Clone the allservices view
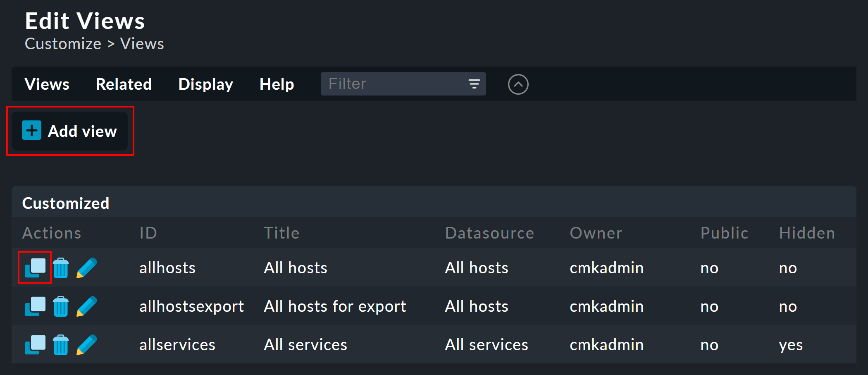Image resolution: width=868 pixels, height=375 pixels. coord(35,345)
